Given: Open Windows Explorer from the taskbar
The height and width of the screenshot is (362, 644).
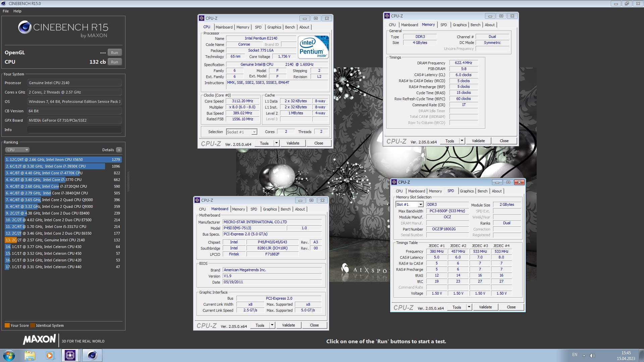Looking at the screenshot, I should coord(30,355).
